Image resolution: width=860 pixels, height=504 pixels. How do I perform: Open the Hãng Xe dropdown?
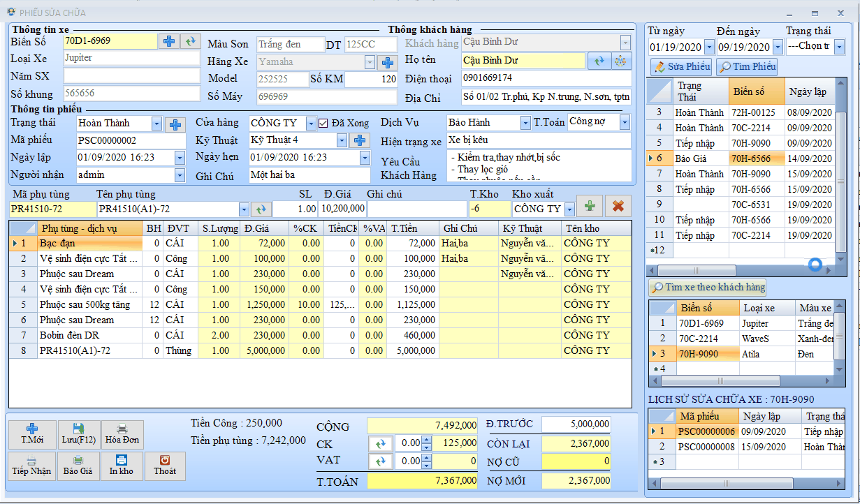tap(370, 62)
